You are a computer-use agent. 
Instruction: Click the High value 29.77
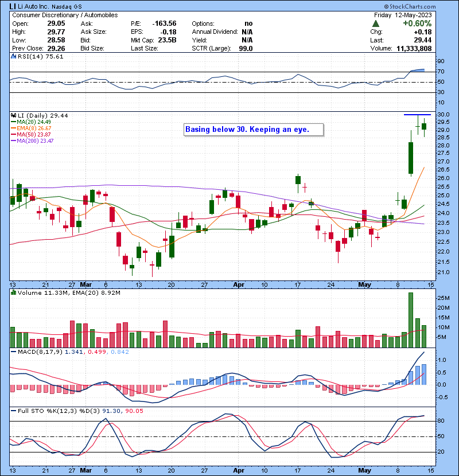point(56,32)
